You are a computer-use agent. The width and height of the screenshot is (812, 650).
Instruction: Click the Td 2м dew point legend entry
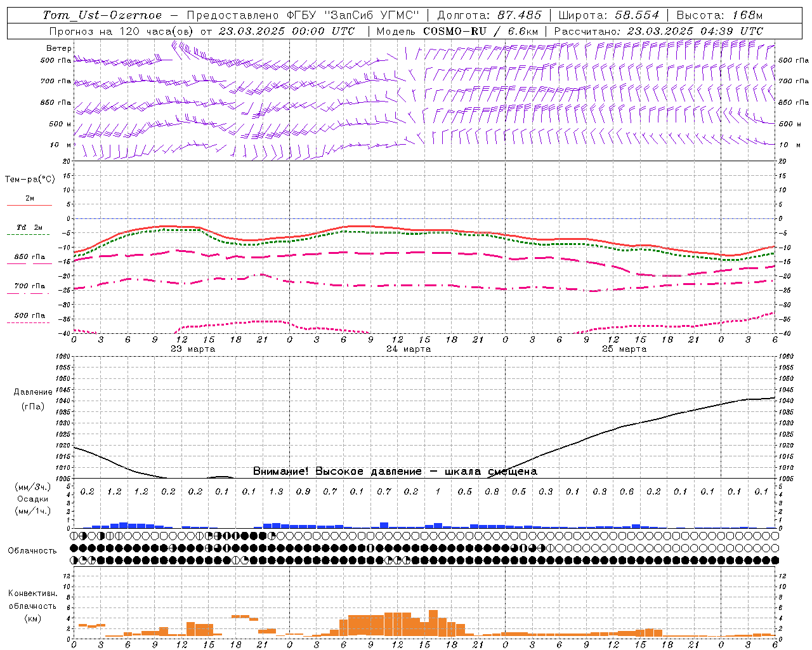30,227
